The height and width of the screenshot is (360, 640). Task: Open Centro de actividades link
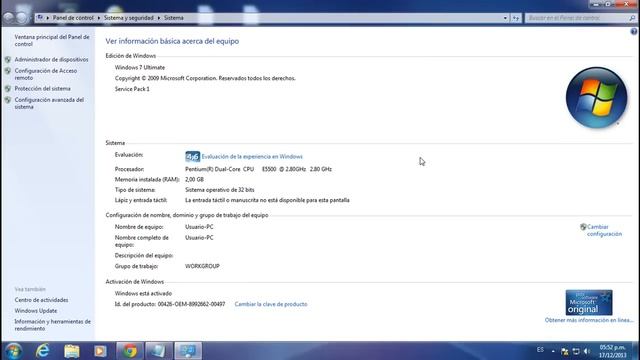pos(41,300)
